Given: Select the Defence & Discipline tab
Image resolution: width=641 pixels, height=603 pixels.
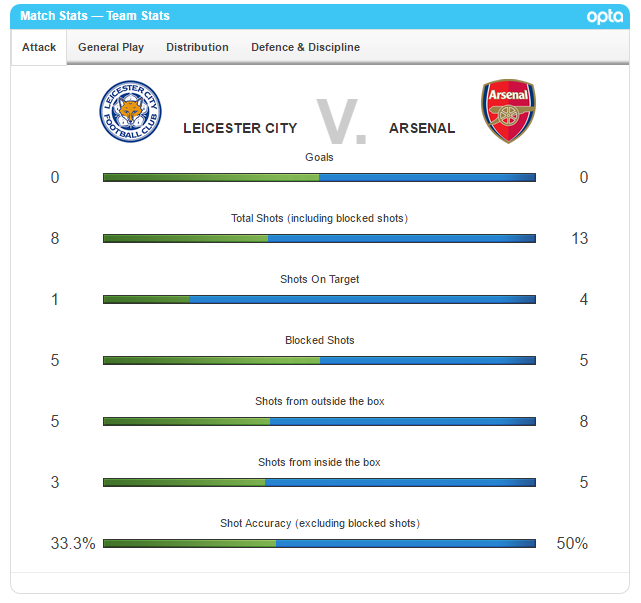Looking at the screenshot, I should click(305, 47).
